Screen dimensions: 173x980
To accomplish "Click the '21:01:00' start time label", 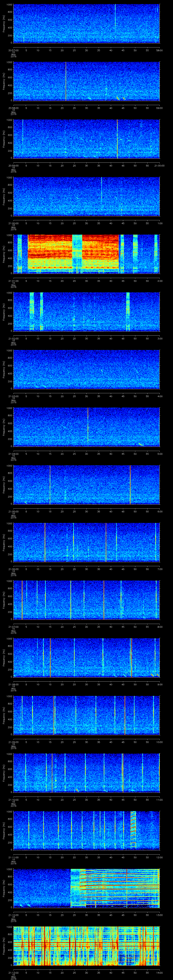I will [13, 281].
